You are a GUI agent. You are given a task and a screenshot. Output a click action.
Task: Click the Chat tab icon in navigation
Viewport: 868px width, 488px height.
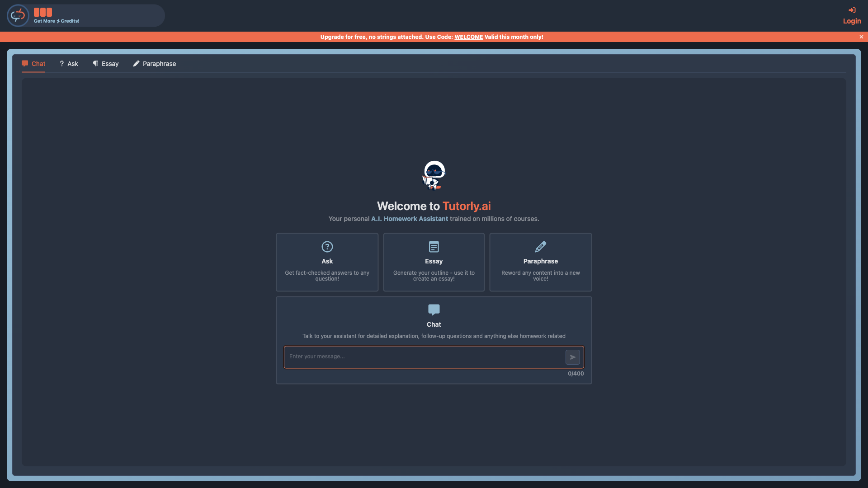click(25, 63)
